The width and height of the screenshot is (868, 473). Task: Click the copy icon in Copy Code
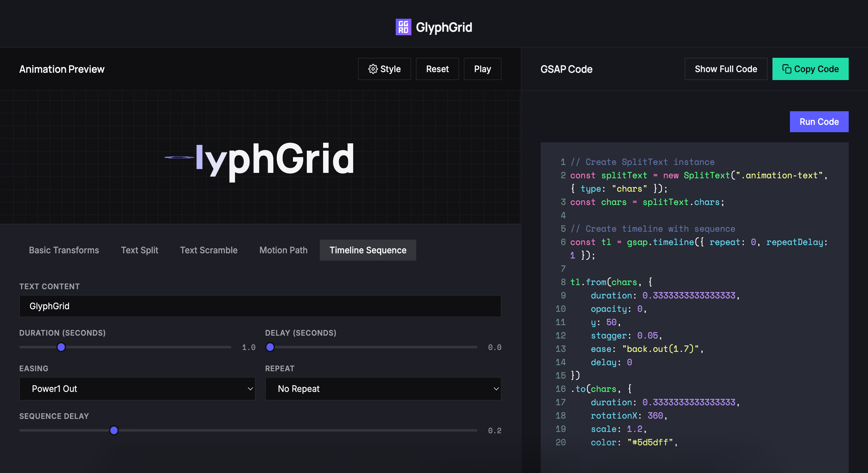pos(786,69)
